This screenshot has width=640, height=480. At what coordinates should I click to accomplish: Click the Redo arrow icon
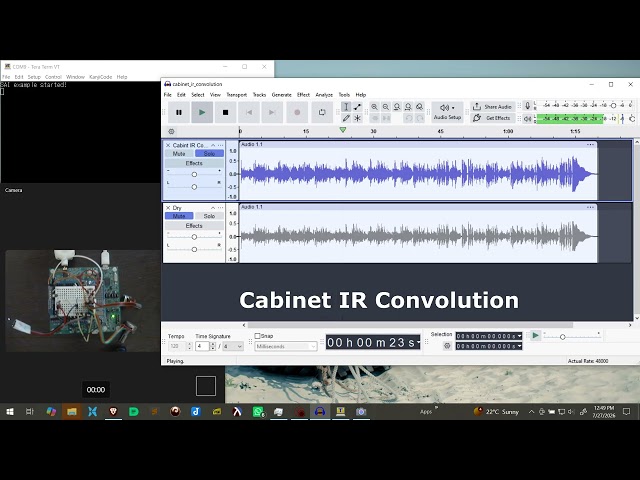(420, 118)
